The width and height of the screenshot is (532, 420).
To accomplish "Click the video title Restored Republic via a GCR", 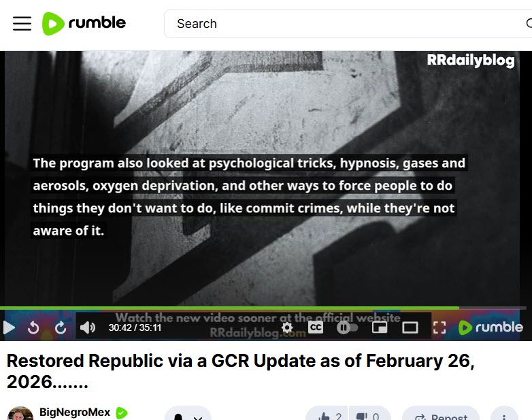I will click(241, 371).
